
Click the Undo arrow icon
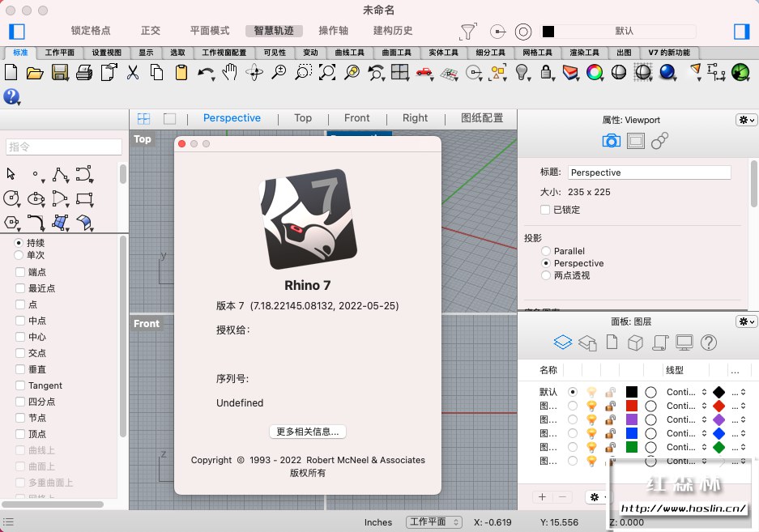tap(206, 73)
